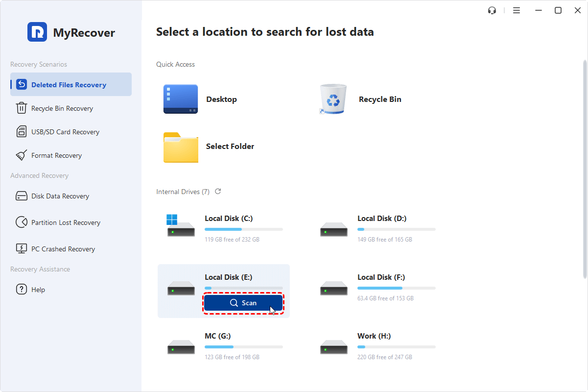Open the hamburger menu in title bar
588x392 pixels.
[x=516, y=10]
